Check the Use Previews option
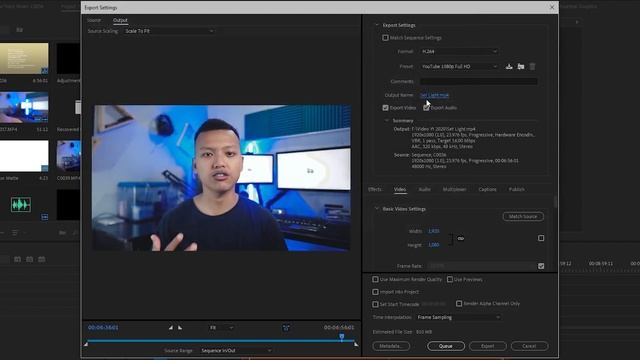The image size is (640, 360). [x=449, y=279]
